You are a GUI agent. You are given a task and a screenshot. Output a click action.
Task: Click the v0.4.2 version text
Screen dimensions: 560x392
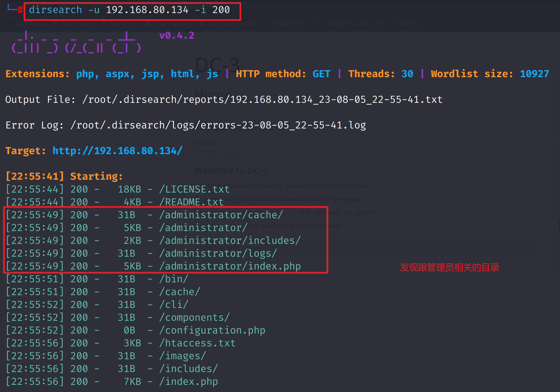click(177, 36)
